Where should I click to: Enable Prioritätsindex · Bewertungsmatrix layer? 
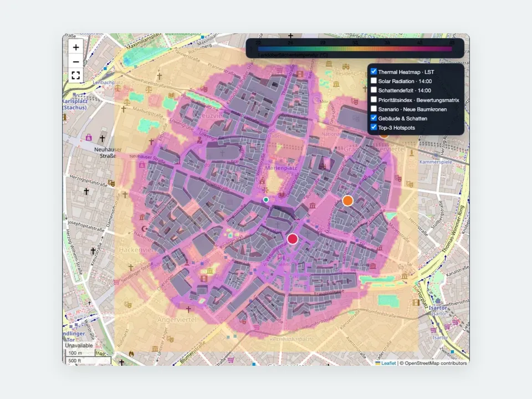374,99
